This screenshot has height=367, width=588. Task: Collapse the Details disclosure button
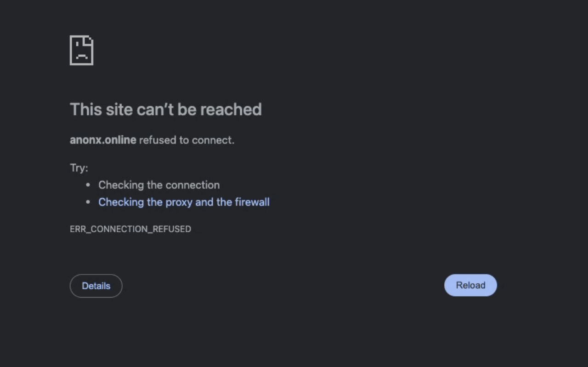tap(96, 286)
